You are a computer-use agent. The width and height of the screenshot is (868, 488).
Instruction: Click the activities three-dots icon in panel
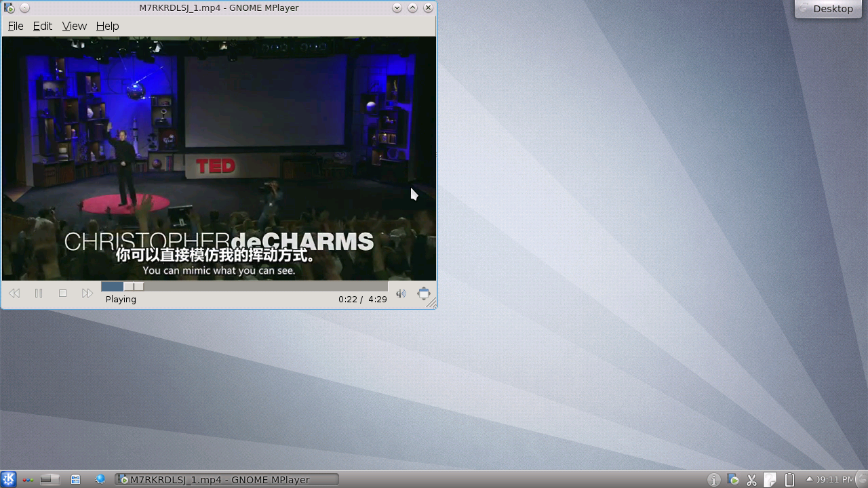pos(28,480)
